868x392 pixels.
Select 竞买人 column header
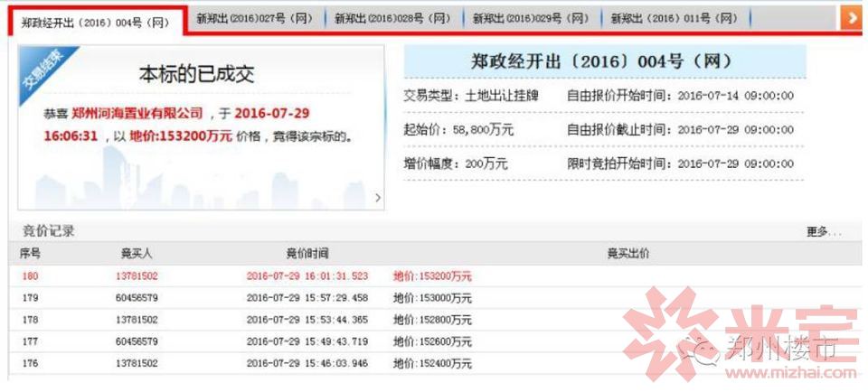click(x=137, y=254)
